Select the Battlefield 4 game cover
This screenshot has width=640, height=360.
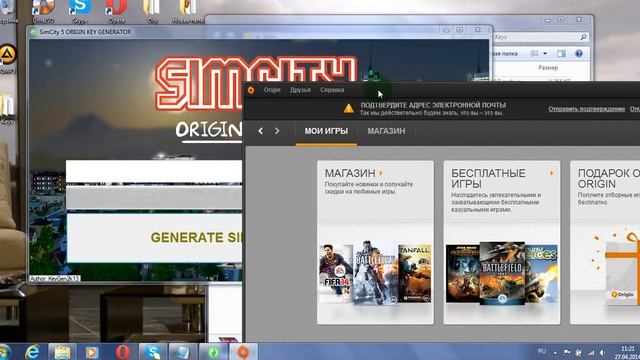click(x=375, y=273)
